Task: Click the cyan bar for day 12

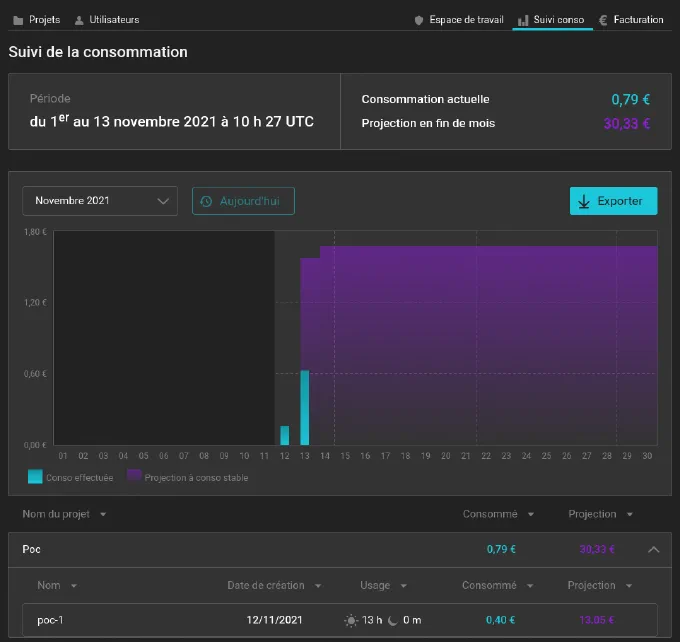Action: [x=284, y=435]
